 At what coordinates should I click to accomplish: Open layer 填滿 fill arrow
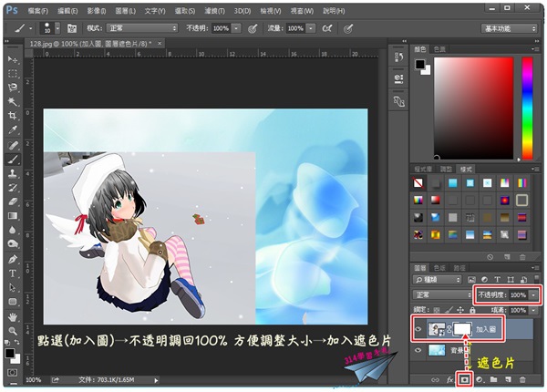[533, 310]
